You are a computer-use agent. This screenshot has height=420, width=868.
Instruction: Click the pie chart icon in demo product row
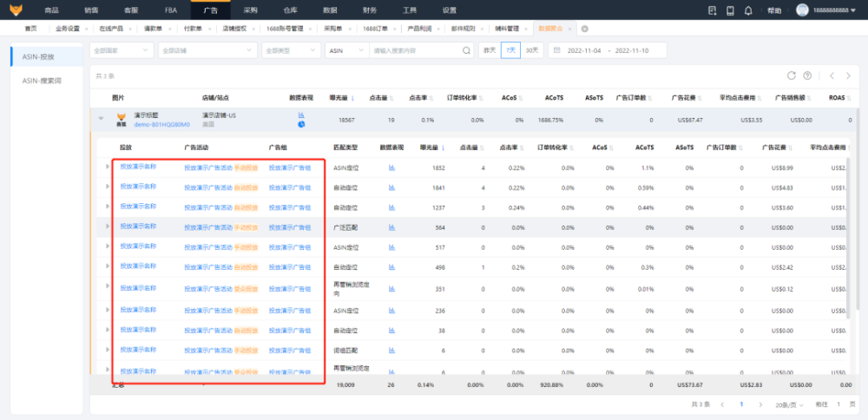tap(301, 124)
